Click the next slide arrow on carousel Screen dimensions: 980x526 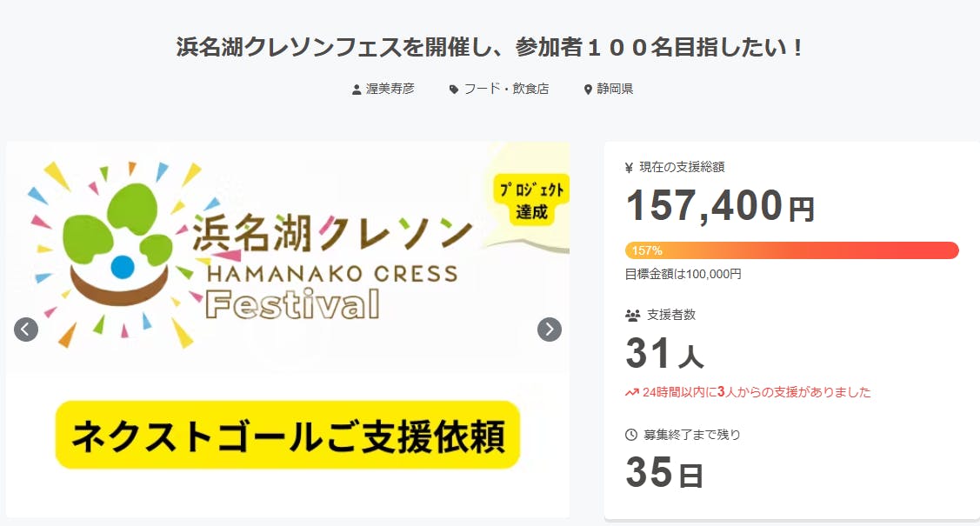coord(550,330)
